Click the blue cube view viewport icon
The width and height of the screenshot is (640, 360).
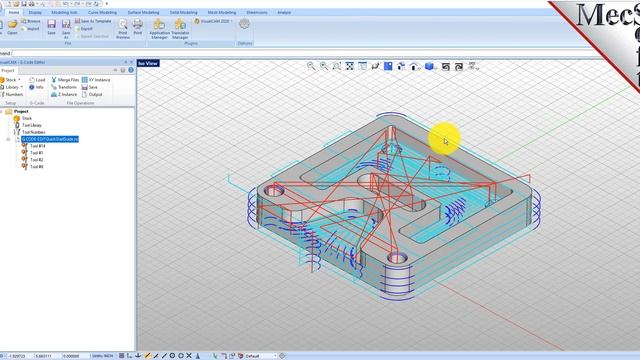(x=429, y=66)
